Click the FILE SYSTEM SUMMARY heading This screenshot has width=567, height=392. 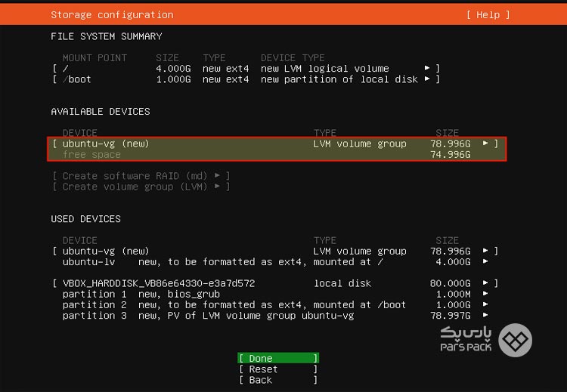107,36
